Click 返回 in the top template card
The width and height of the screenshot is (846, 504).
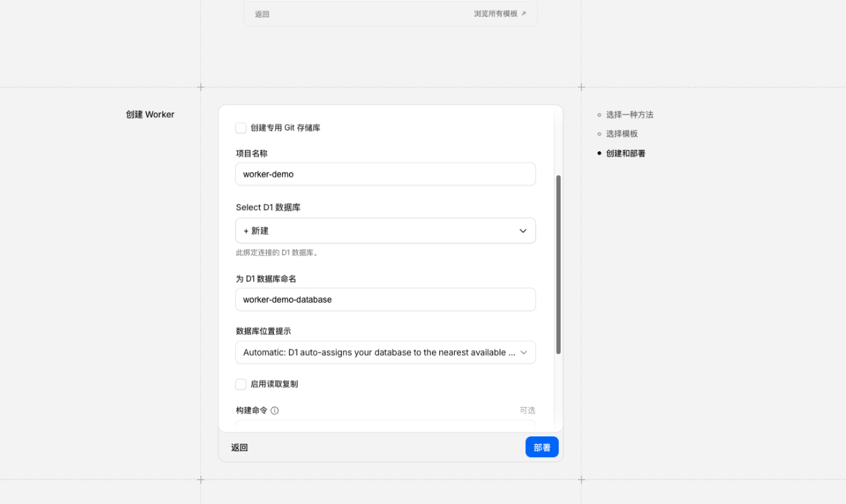point(262,14)
